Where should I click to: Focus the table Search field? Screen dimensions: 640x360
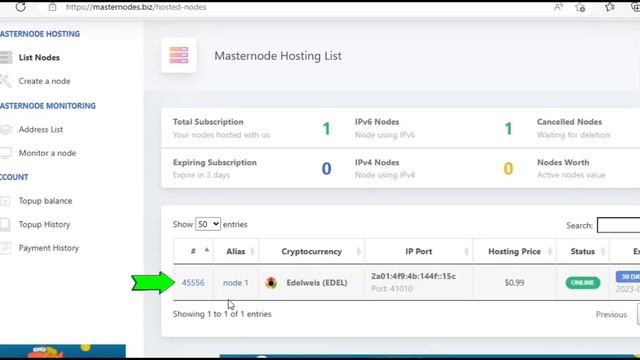click(618, 225)
